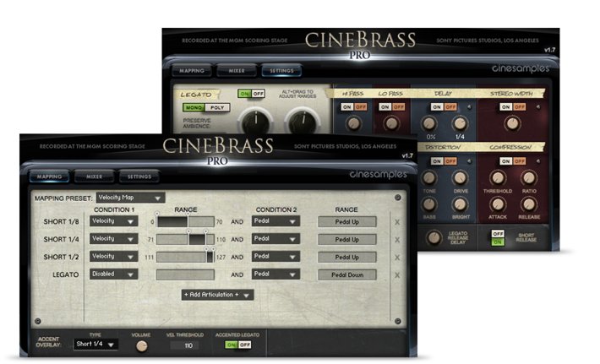Screen dimensions: 600x364
Task: Click the Compression Threshold knob
Action: (498, 178)
